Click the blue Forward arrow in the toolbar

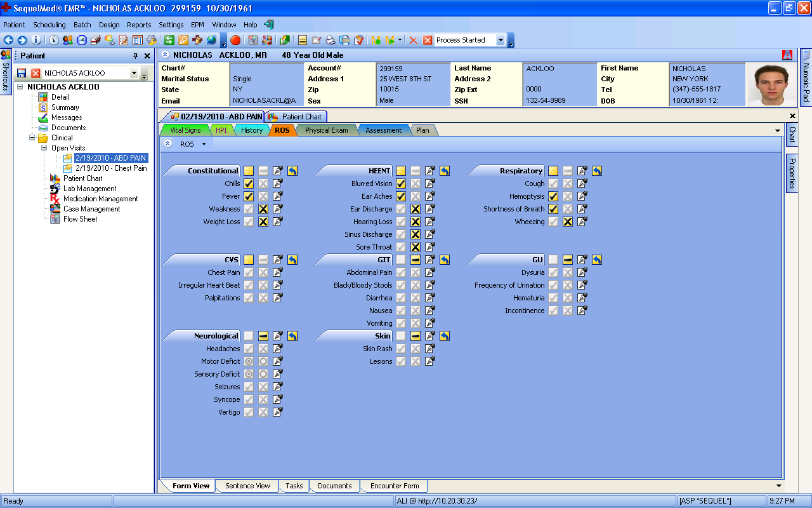[22, 40]
